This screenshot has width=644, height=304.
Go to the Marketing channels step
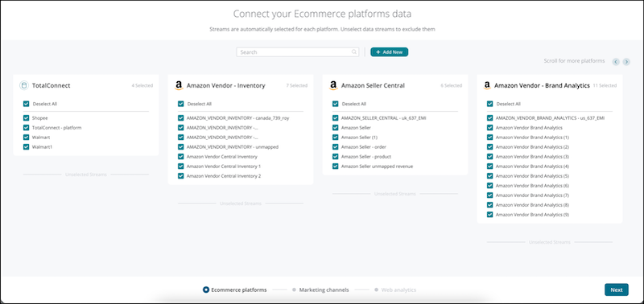coord(320,290)
